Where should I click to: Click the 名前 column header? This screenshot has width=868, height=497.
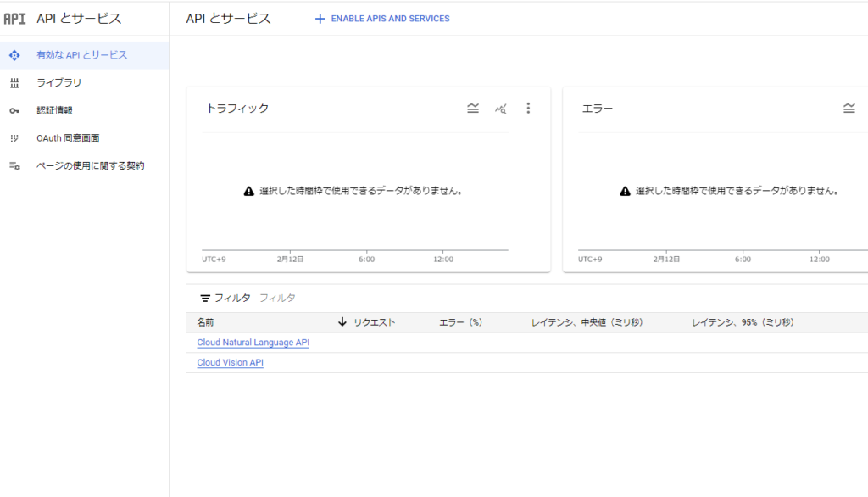click(x=205, y=322)
